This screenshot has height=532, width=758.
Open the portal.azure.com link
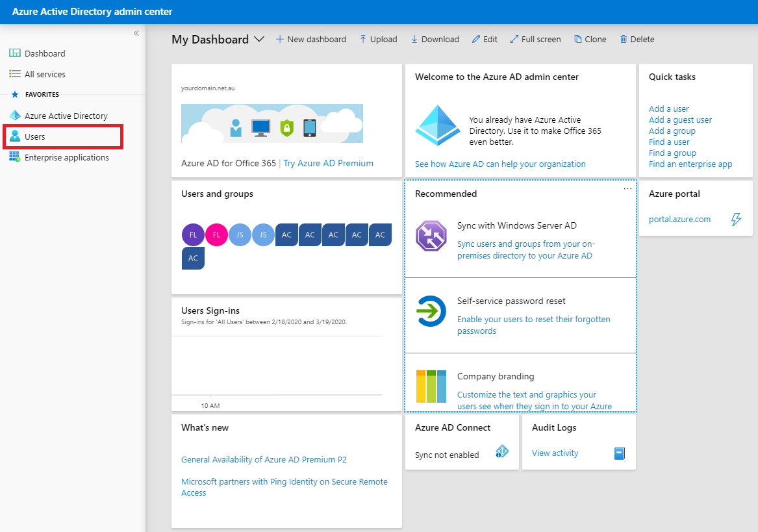(679, 219)
